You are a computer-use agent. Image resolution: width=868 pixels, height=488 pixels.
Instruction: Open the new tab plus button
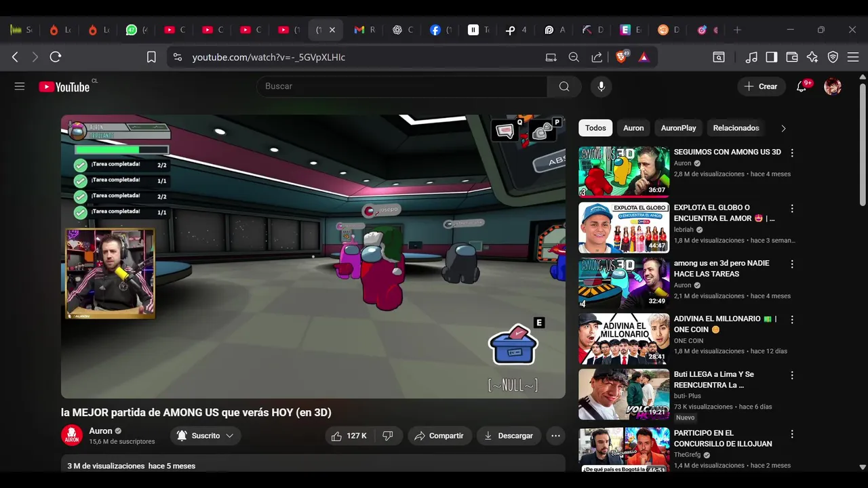[737, 30]
